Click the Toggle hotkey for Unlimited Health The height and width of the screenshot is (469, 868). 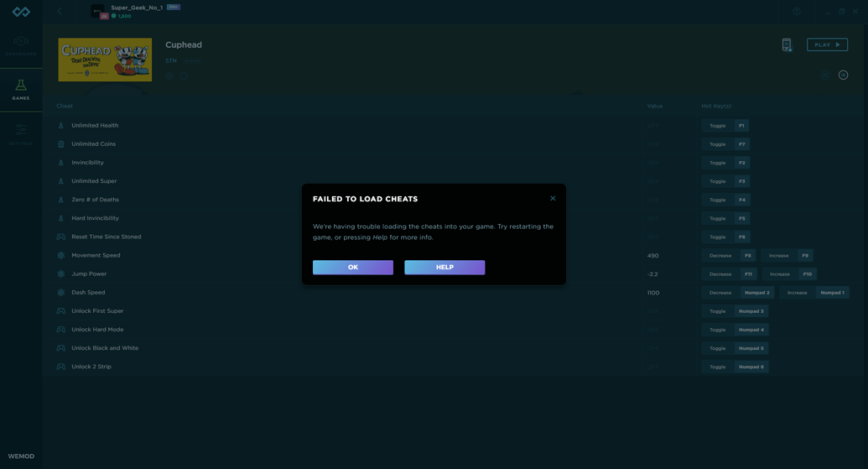717,126
